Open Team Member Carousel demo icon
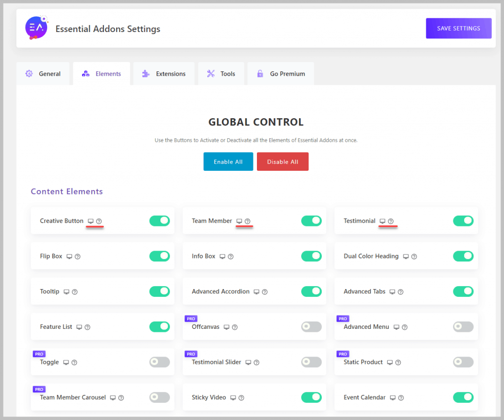This screenshot has width=504, height=420. coord(113,398)
